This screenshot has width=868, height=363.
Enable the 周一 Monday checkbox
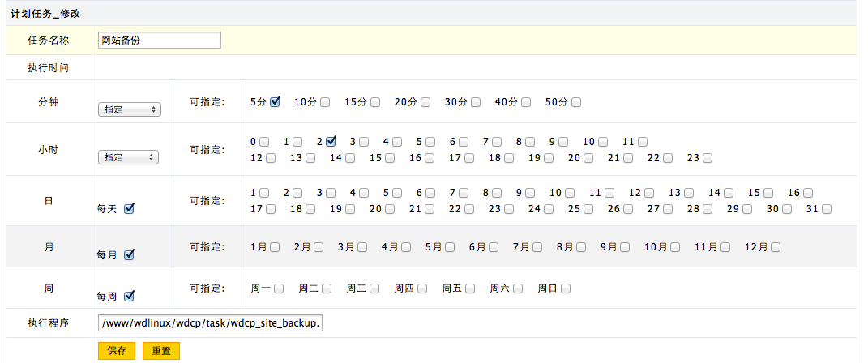tap(279, 288)
